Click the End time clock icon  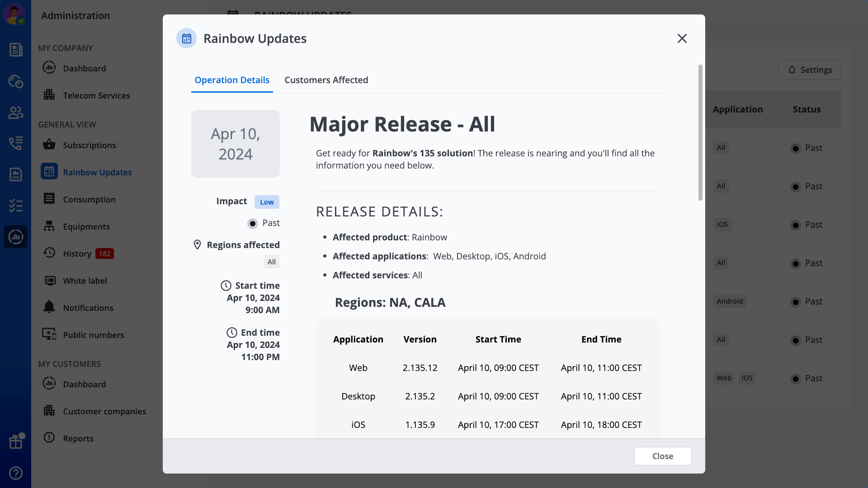pos(232,333)
